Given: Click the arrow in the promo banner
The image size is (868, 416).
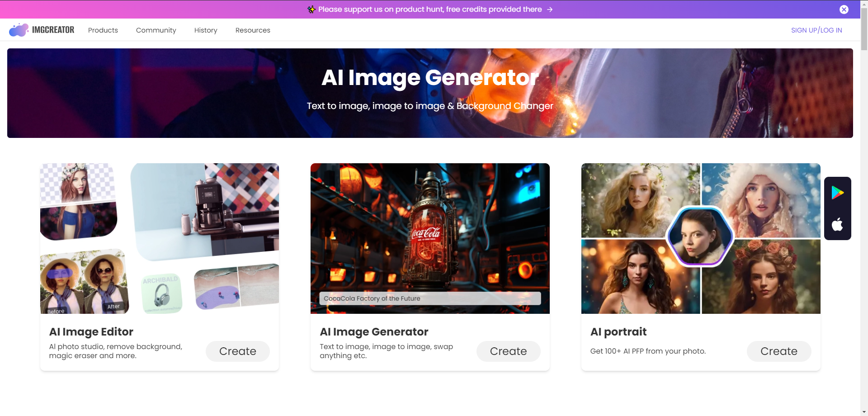Looking at the screenshot, I should [550, 9].
